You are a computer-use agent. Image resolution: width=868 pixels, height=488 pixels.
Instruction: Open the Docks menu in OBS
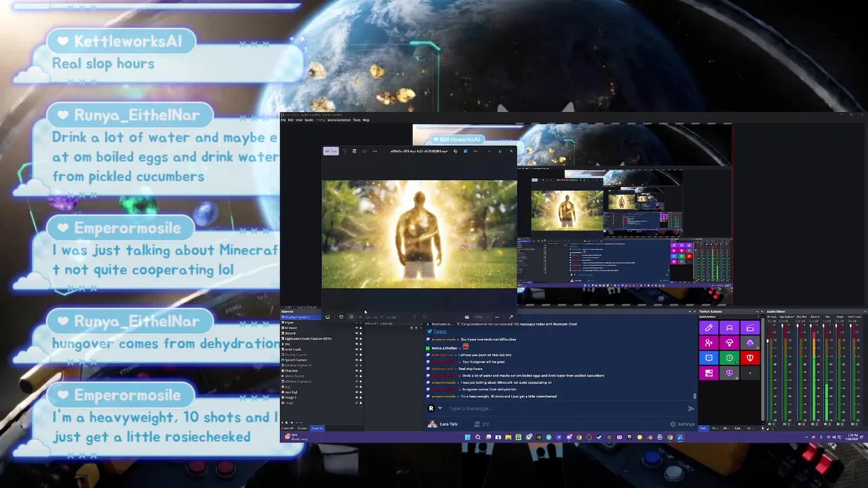point(309,120)
